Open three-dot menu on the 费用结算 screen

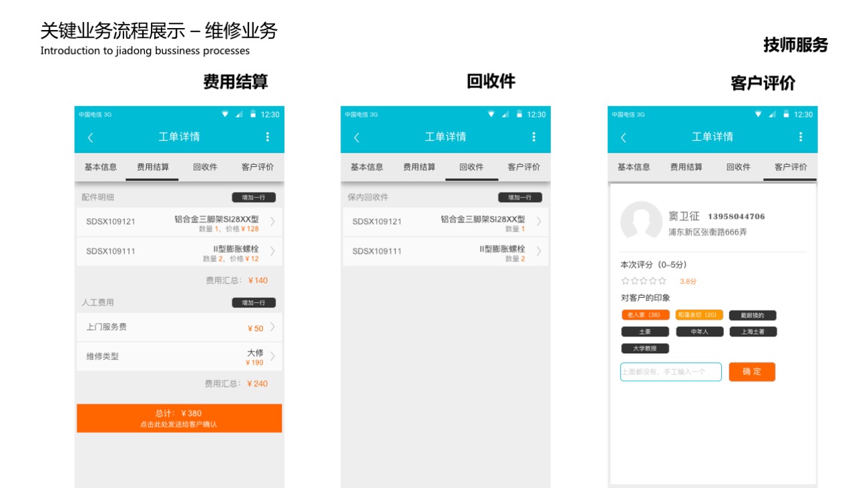pyautogui.click(x=267, y=137)
